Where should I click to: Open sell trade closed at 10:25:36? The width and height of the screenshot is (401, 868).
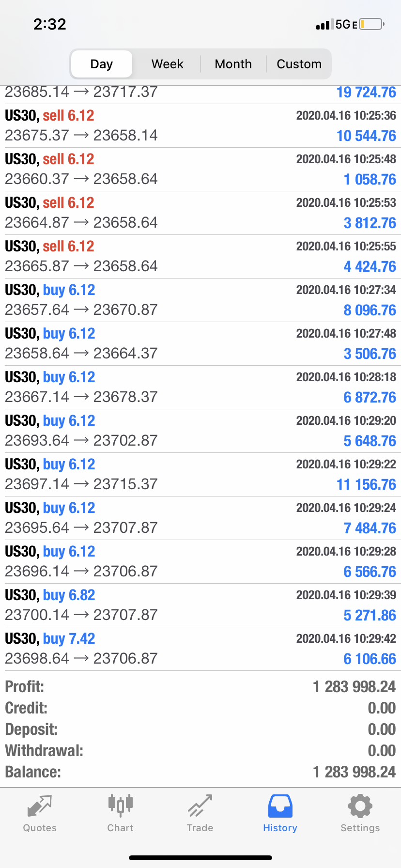point(200,126)
